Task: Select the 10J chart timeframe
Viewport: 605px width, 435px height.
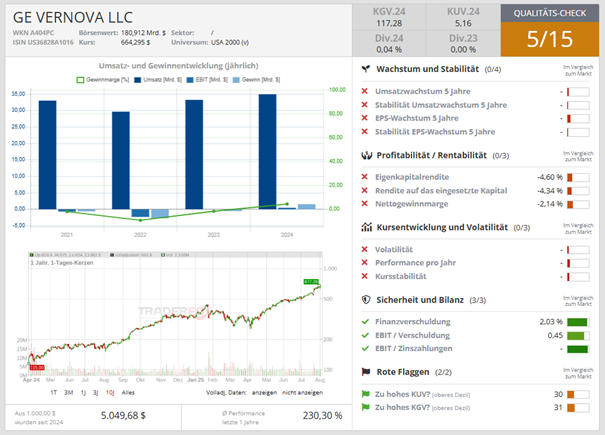Action: point(110,393)
